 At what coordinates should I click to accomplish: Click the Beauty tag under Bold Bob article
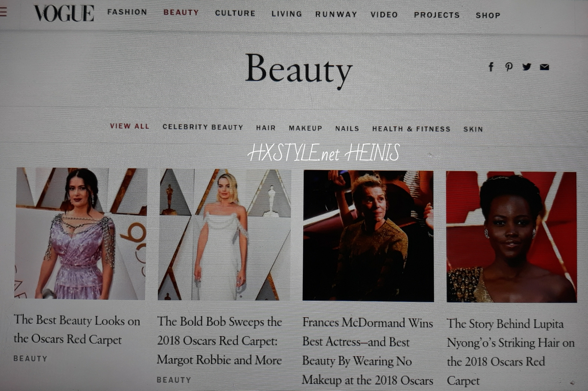click(174, 380)
